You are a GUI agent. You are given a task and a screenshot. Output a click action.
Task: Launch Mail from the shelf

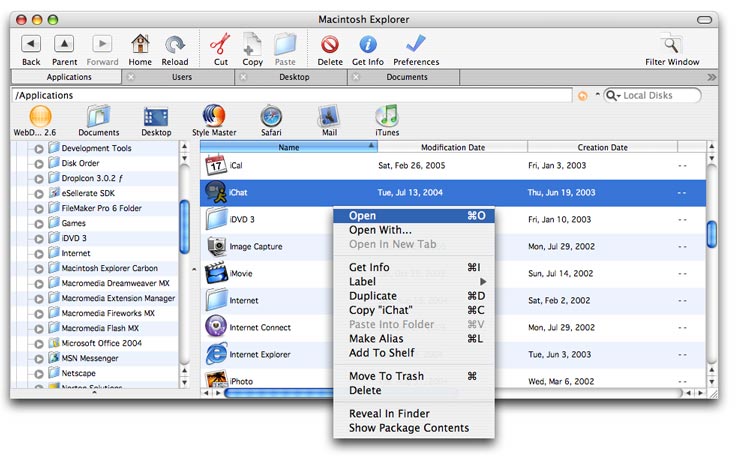(329, 116)
